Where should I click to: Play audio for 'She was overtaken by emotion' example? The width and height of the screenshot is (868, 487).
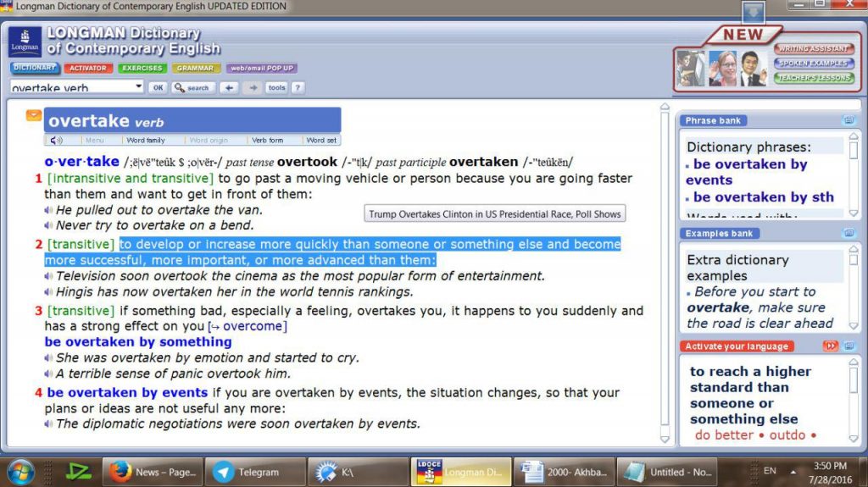click(x=48, y=358)
